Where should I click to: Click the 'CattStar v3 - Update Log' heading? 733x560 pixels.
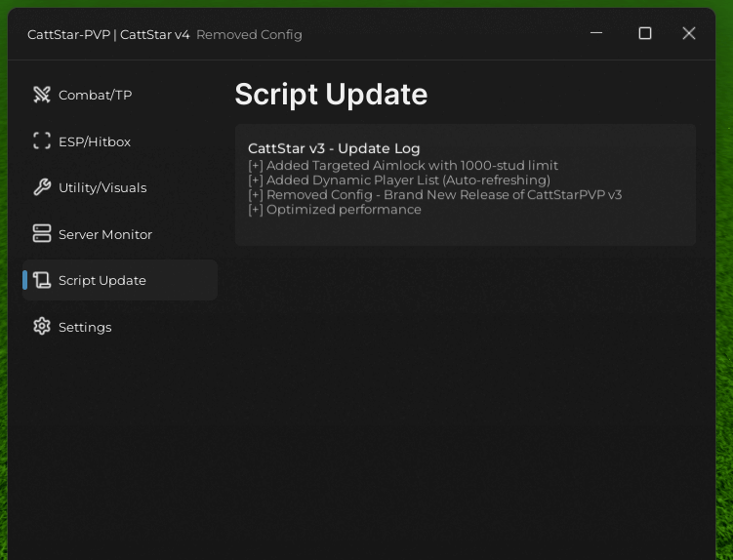click(334, 148)
